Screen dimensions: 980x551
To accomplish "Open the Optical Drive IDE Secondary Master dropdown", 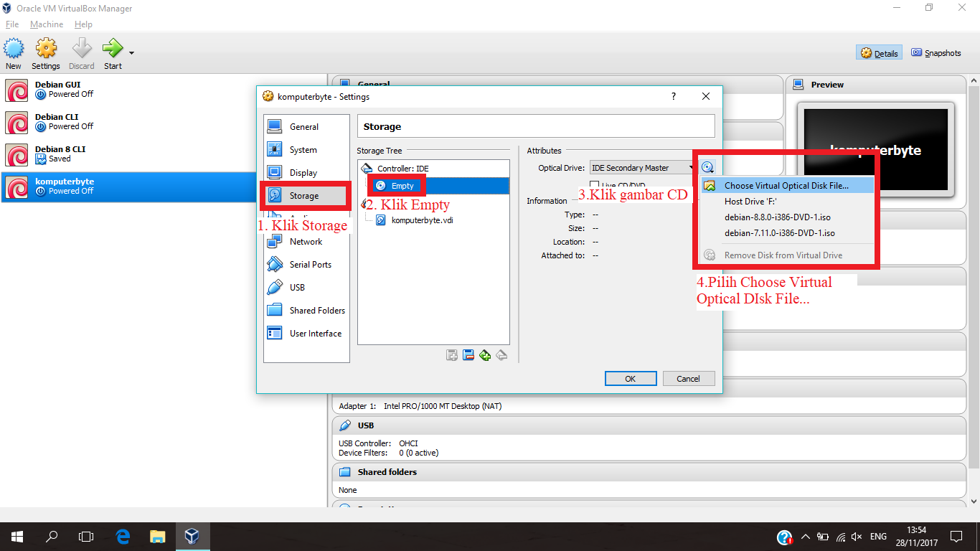I will tap(643, 168).
